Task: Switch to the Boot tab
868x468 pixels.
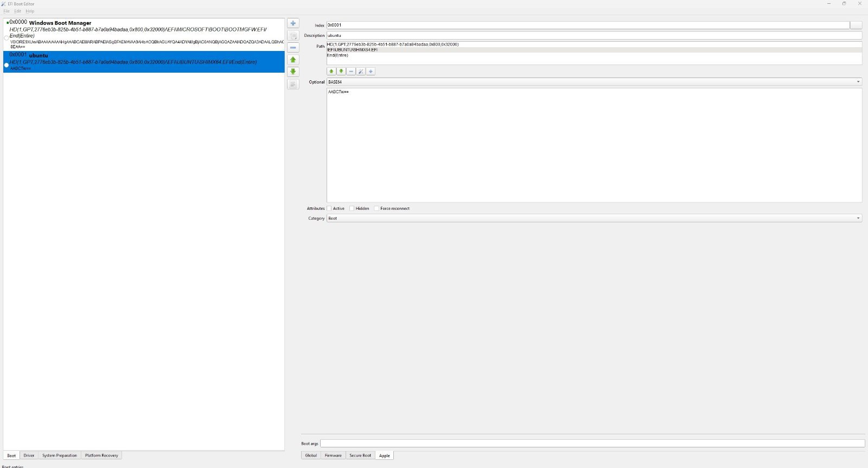Action: click(11, 456)
